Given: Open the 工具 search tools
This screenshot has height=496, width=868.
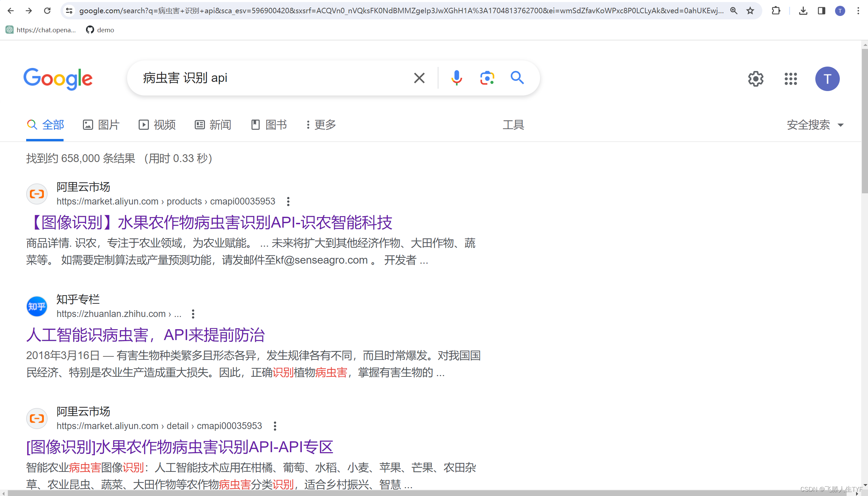Looking at the screenshot, I should click(x=513, y=125).
